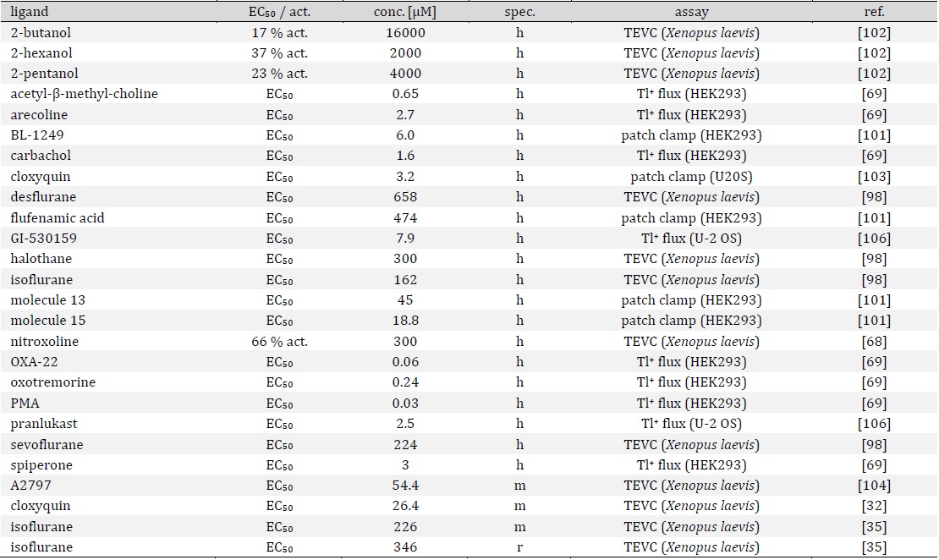Screen dimensions: 939x560
Task: Click reference [106] in the GI-530159 row
Action: [874, 239]
